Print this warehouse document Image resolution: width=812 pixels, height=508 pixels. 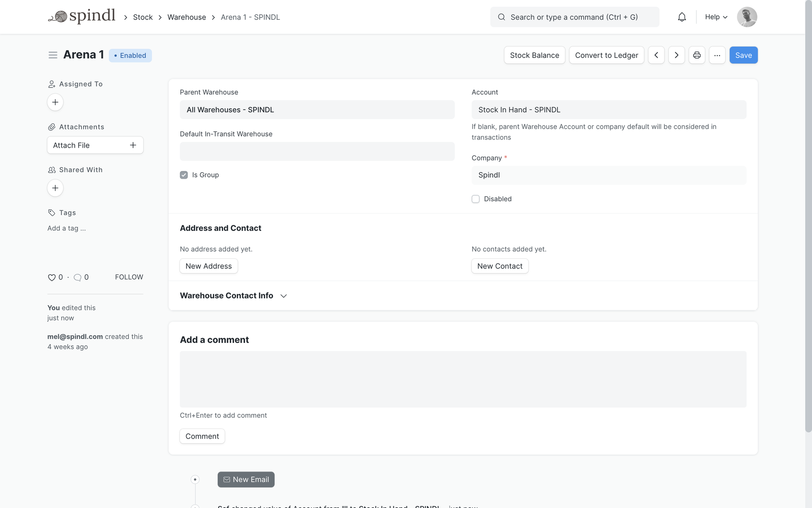coord(696,55)
